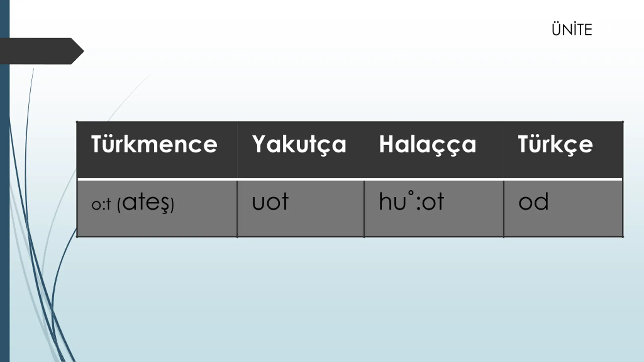Select the "hu°:ot" entry under Halaçça
Viewport: 644px width, 362px height.
(411, 201)
